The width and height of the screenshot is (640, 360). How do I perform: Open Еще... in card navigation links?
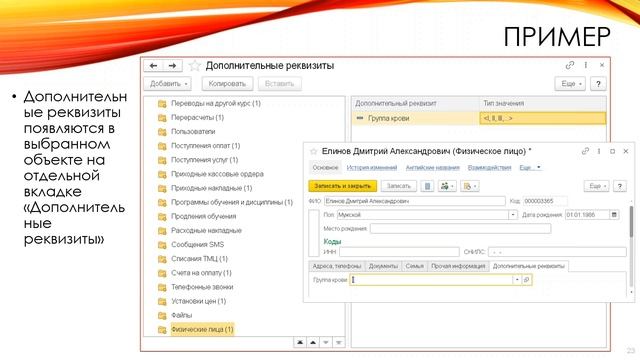tap(530, 168)
